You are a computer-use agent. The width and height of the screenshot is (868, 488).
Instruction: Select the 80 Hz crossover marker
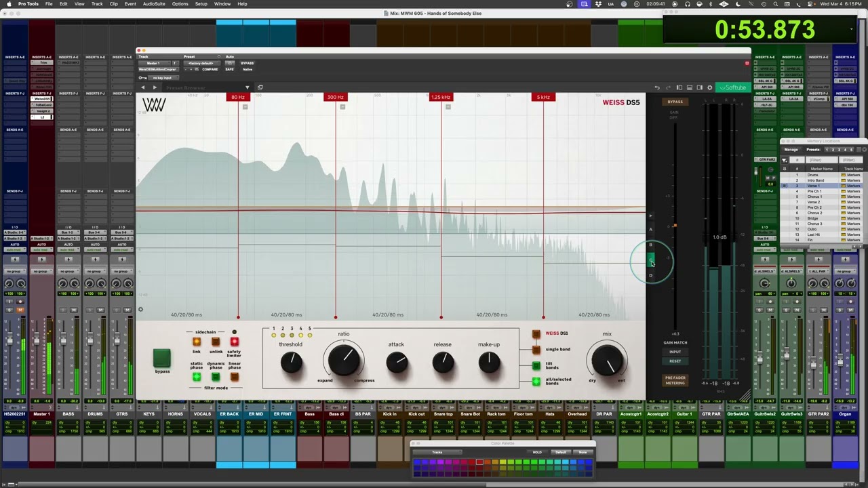point(238,97)
